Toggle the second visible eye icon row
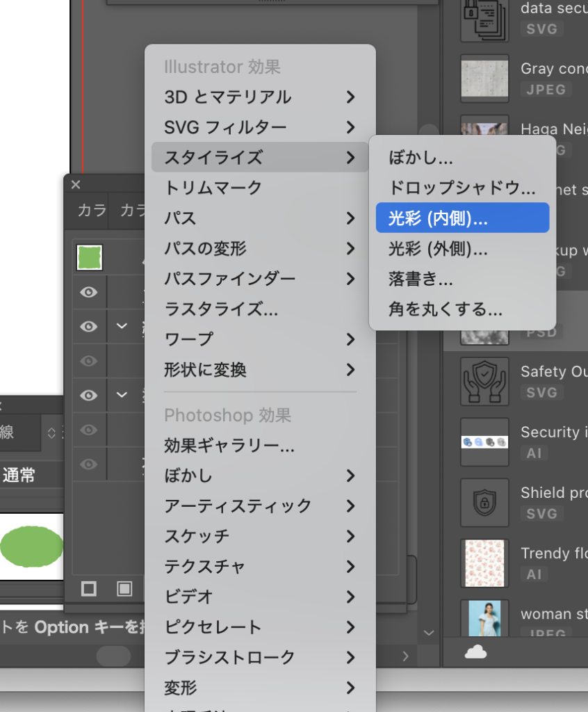Viewport: 588px width, 712px height. tap(89, 326)
